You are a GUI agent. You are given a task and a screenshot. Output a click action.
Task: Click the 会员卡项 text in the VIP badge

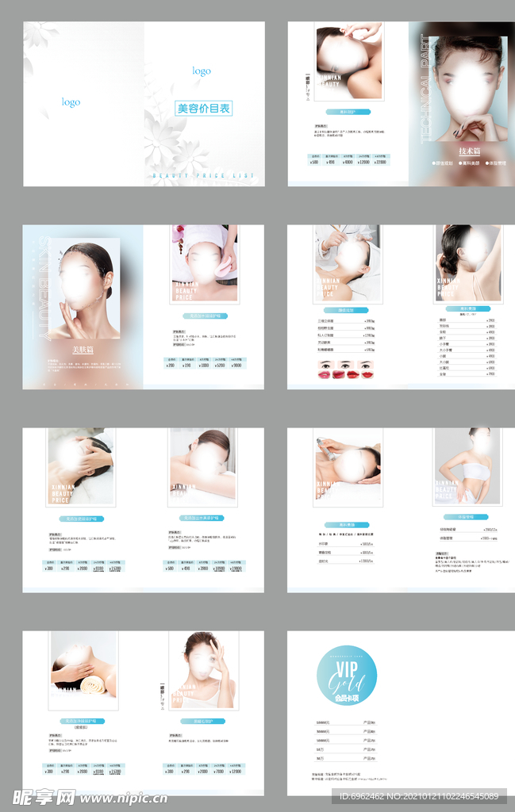coord(347,699)
